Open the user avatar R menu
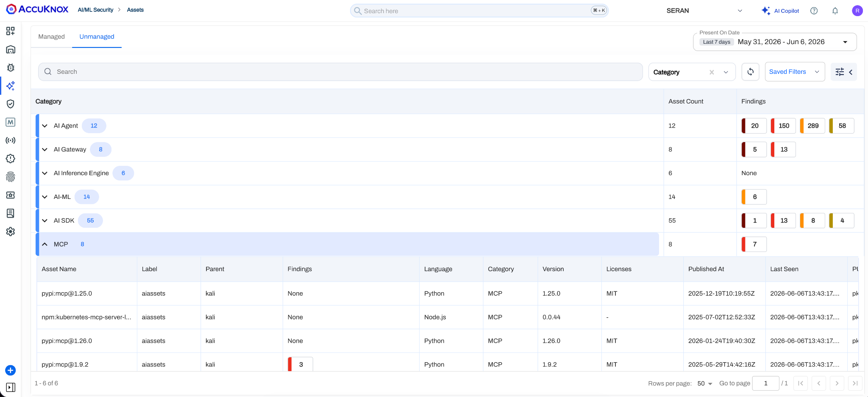Viewport: 868px width, 397px height. click(857, 11)
